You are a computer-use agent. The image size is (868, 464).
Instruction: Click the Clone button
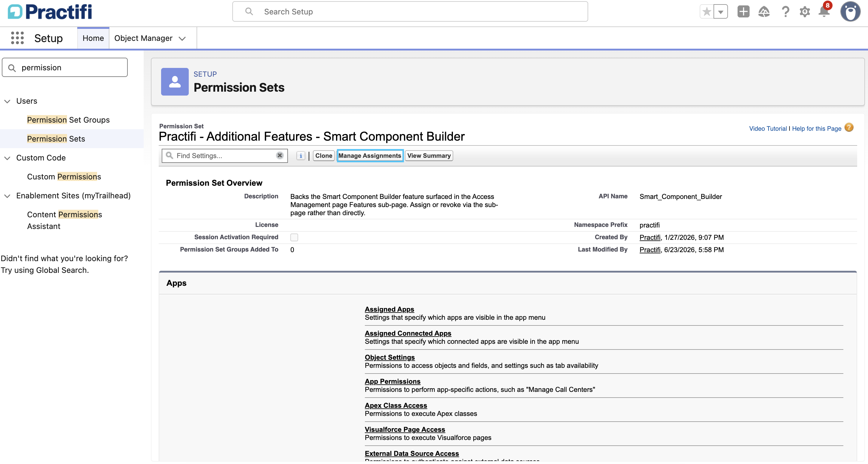point(323,156)
